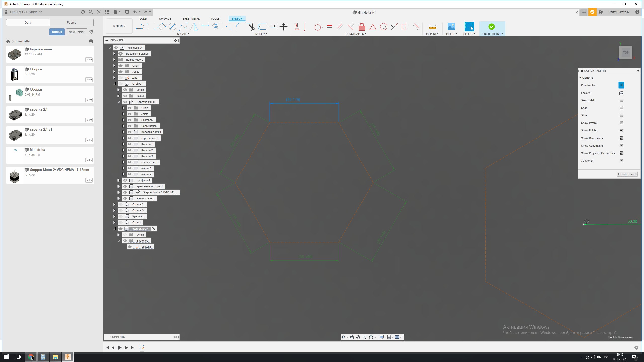
Task: Click Finish Sketch in the Sketch Palette
Action: point(627,174)
